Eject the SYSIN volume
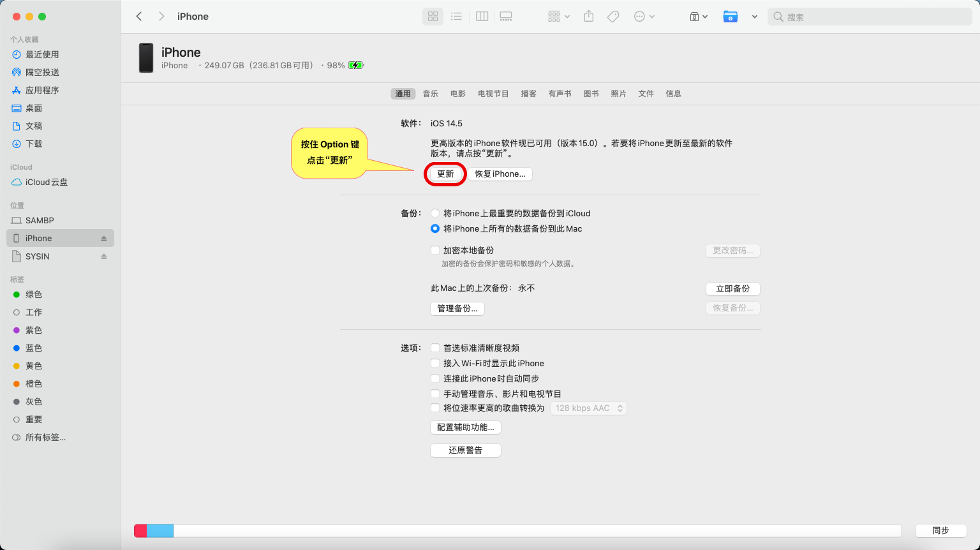980x550 pixels. 104,256
